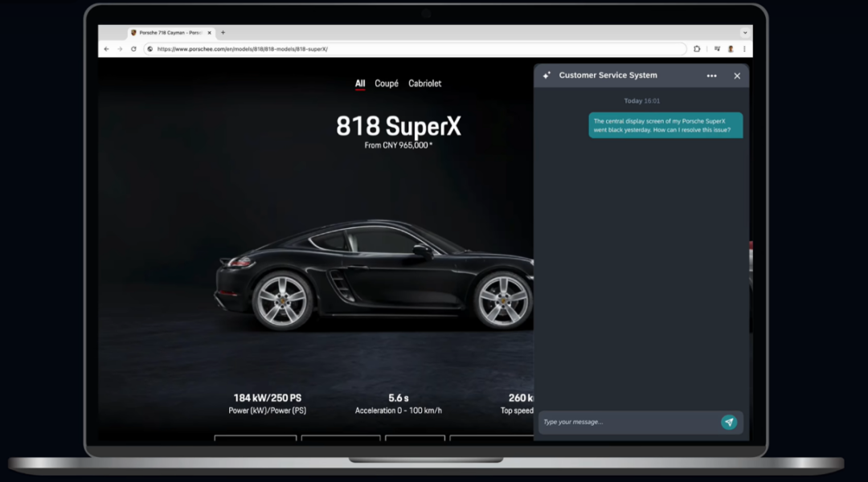
Task: Reload the page with the refresh icon
Action: 133,49
